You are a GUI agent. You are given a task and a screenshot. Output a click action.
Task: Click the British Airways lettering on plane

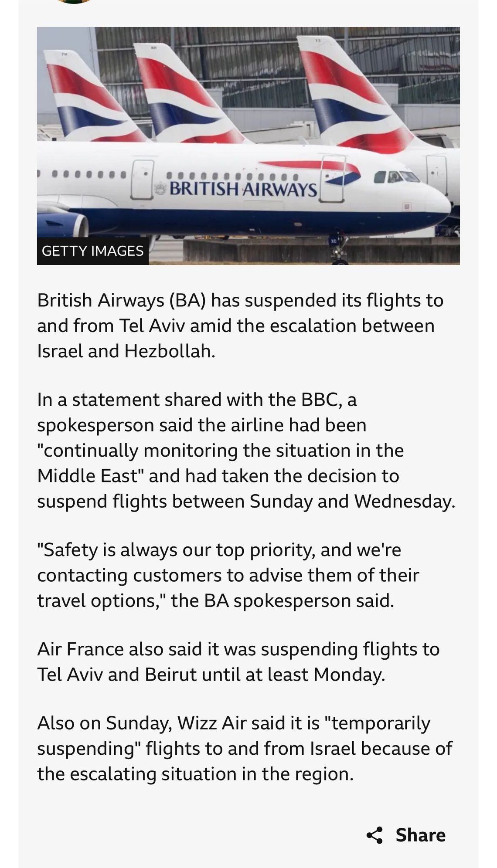point(243,190)
